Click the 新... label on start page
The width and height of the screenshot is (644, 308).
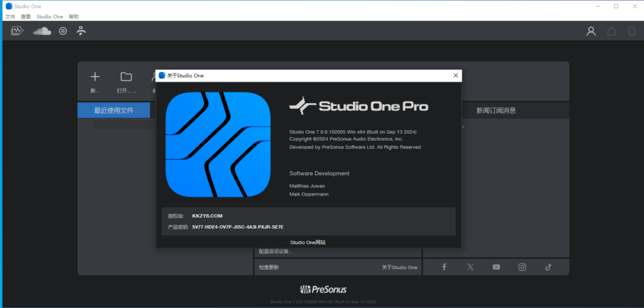[x=95, y=91]
